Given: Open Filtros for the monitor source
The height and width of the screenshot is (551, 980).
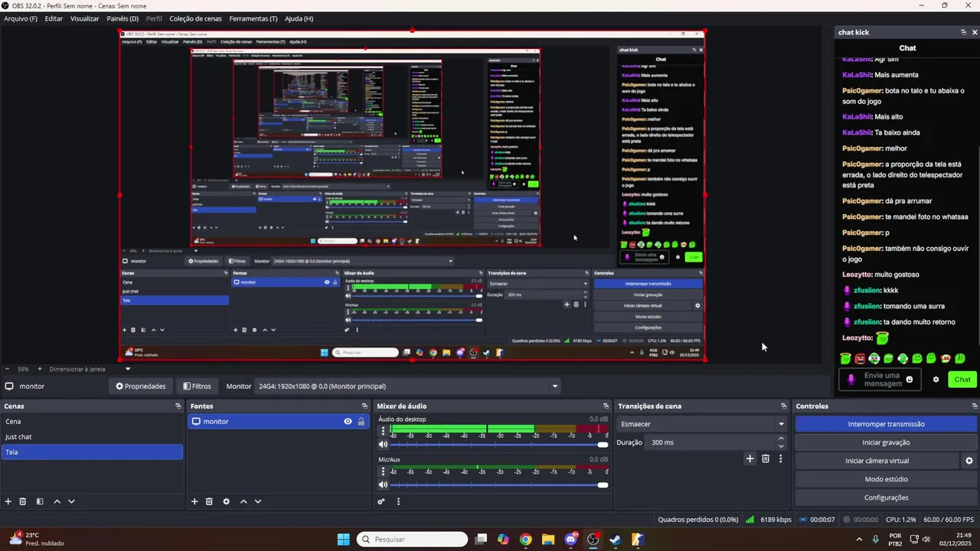Looking at the screenshot, I should 197,386.
